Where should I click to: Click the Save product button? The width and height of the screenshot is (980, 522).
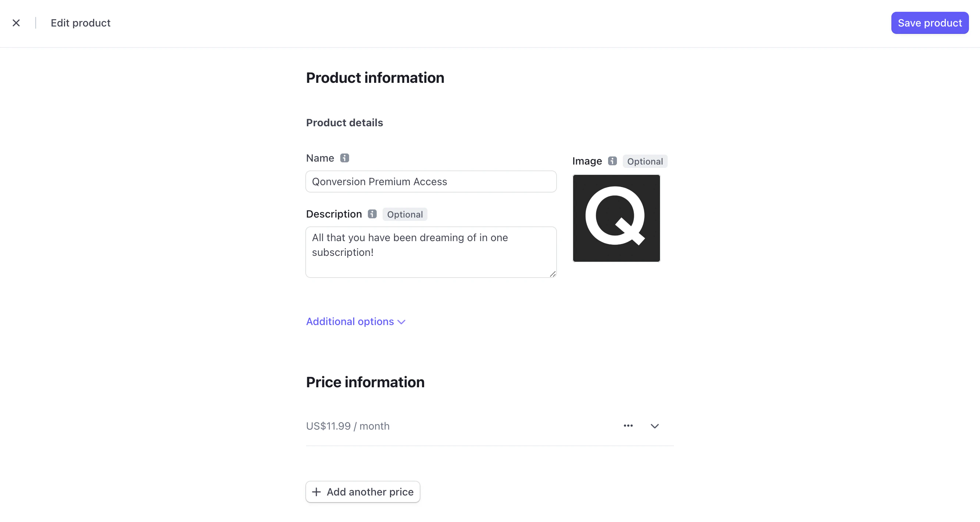click(x=929, y=23)
